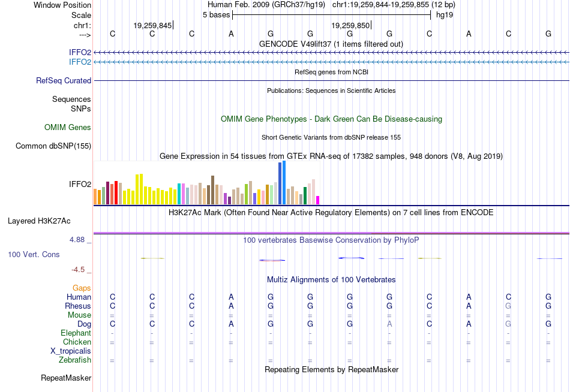Click the greyed A base in Dog row
The image size is (570, 392).
(x=389, y=324)
